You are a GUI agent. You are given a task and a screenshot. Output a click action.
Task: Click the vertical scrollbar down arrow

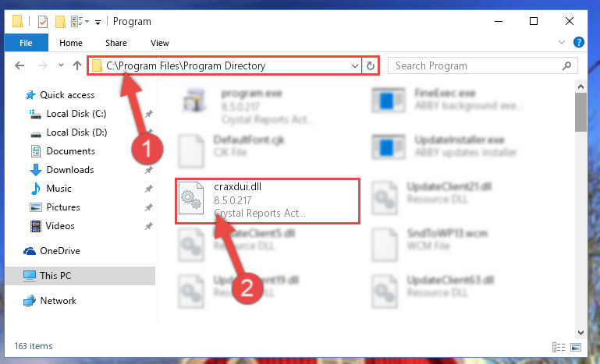[x=580, y=333]
